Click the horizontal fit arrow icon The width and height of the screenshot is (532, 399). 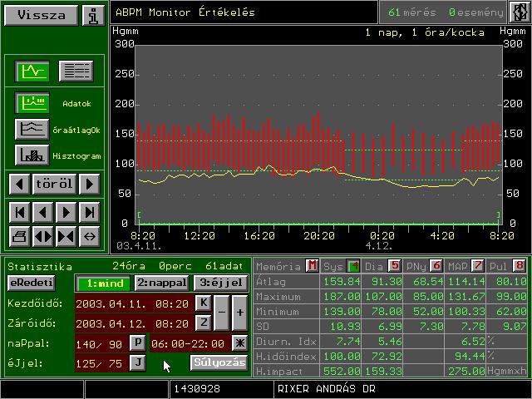[x=89, y=236]
